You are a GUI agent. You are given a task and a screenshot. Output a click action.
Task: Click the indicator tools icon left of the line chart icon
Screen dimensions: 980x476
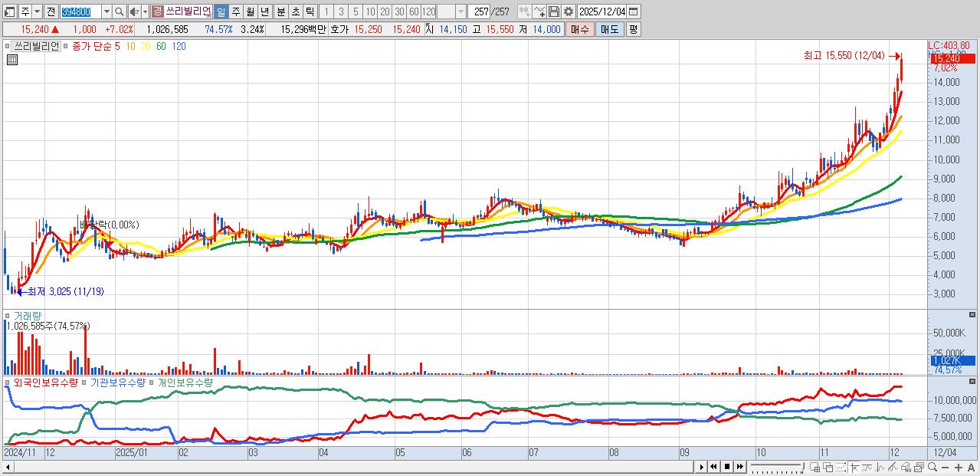pos(524,11)
